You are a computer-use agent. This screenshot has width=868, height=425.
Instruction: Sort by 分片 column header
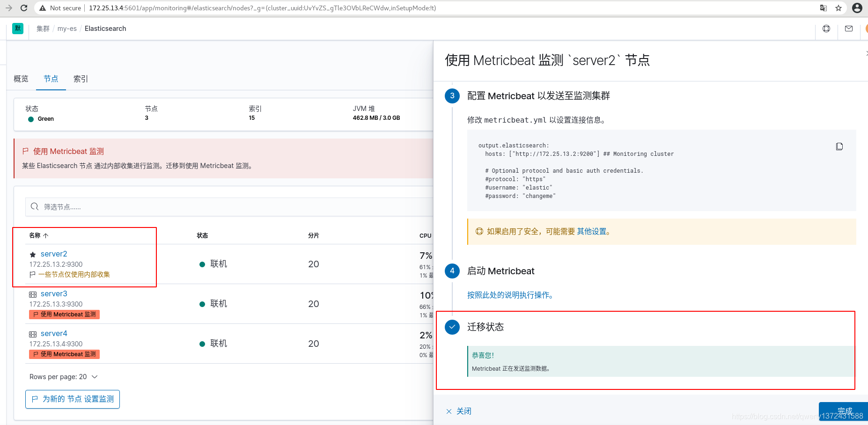pyautogui.click(x=314, y=235)
